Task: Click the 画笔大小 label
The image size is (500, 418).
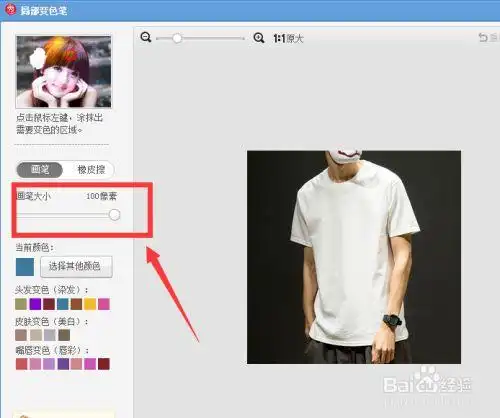Action: click(34, 196)
